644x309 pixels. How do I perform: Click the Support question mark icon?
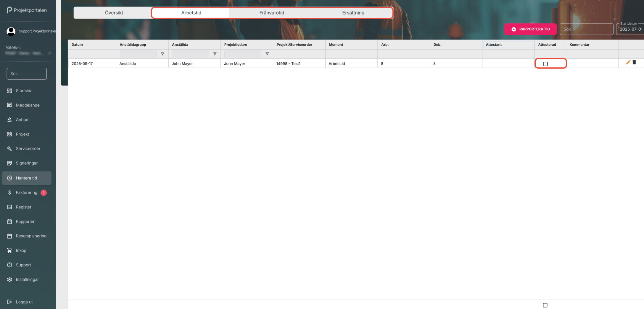[9, 265]
